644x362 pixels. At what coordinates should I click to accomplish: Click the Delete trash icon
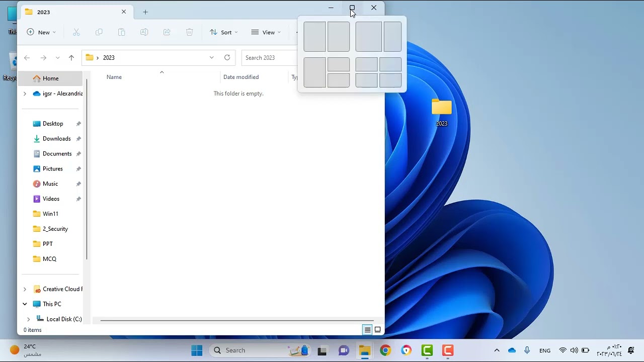pos(190,32)
